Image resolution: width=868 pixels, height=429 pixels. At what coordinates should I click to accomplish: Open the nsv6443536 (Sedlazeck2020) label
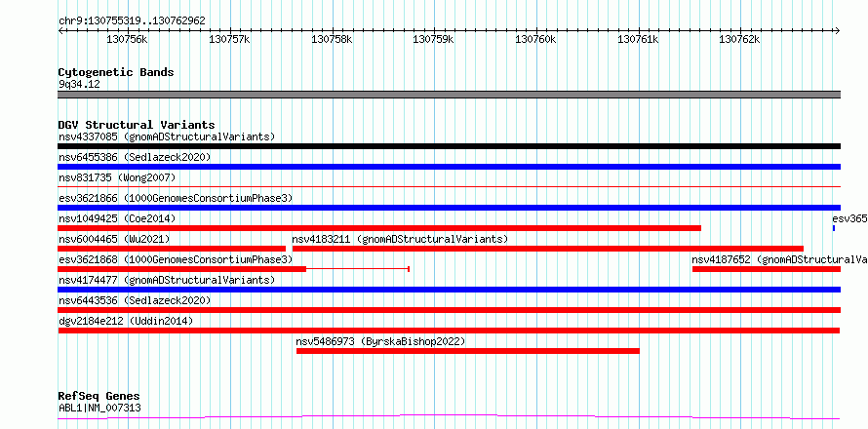(135, 300)
